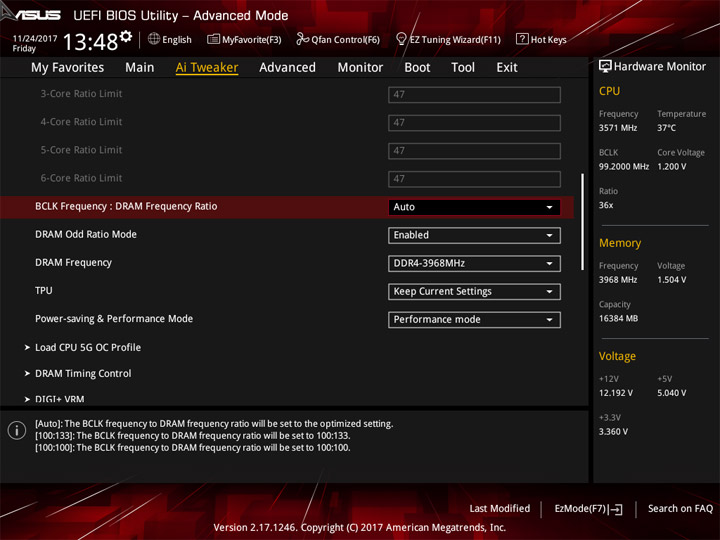The height and width of the screenshot is (540, 720).
Task: Click Last Modified
Action: (x=500, y=508)
